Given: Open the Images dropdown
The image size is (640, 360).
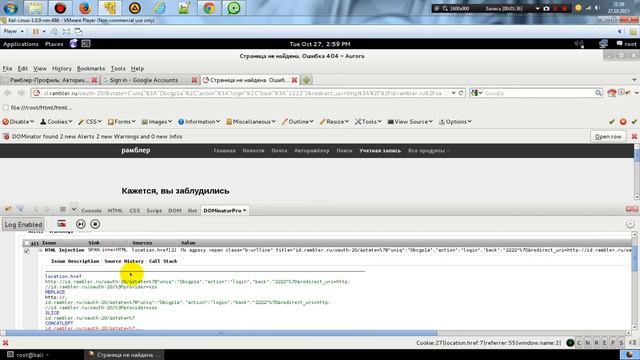Looking at the screenshot, I should pyautogui.click(x=157, y=122).
